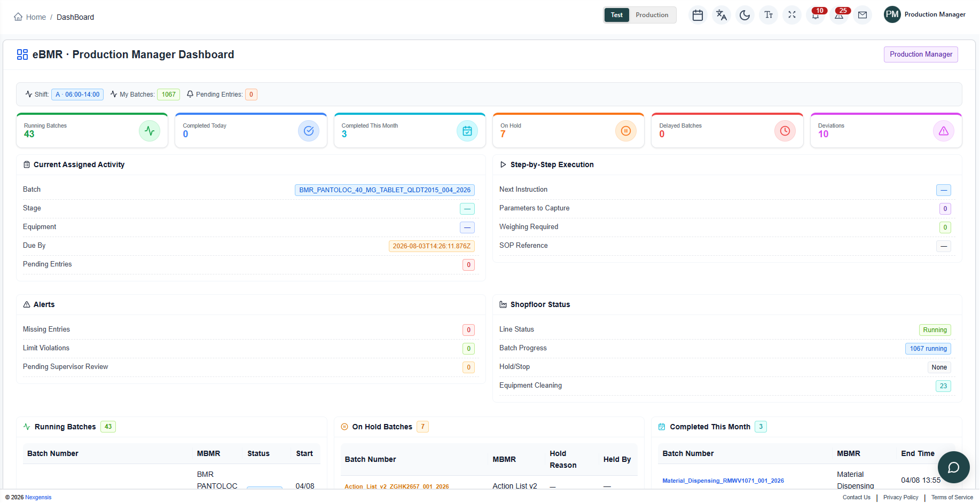
Task: Click the Deviations value 10
Action: (823, 134)
